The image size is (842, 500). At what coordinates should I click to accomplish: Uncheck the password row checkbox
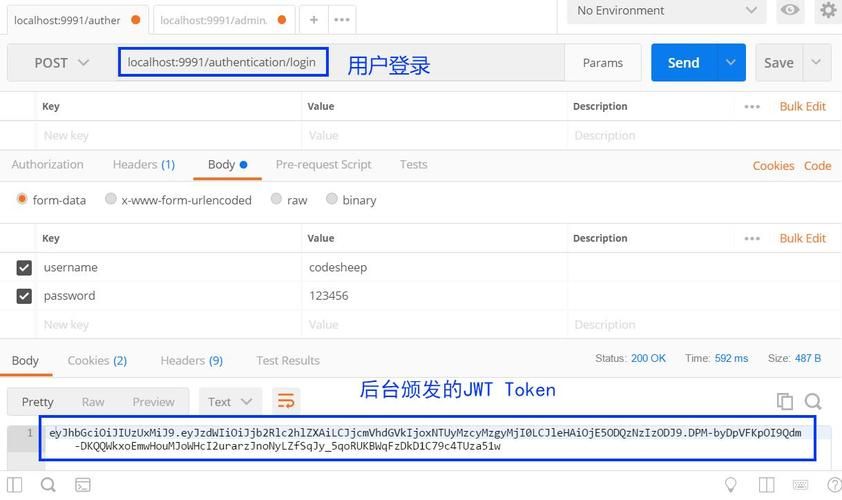24,296
